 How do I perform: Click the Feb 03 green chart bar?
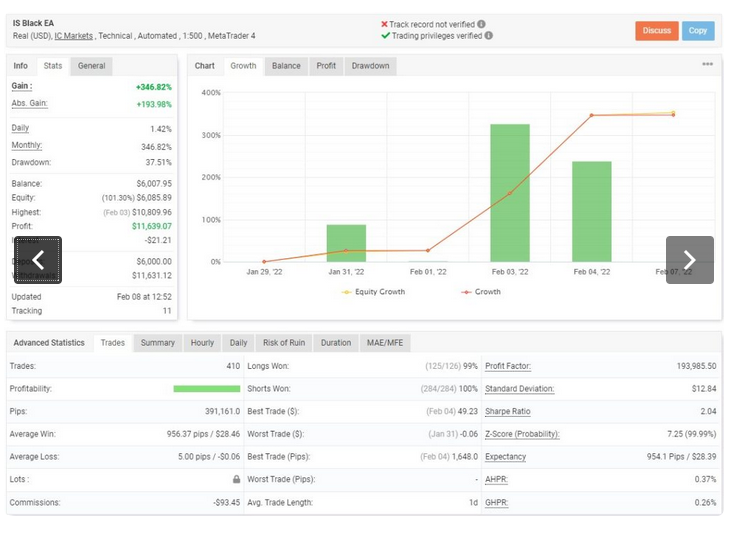510,193
